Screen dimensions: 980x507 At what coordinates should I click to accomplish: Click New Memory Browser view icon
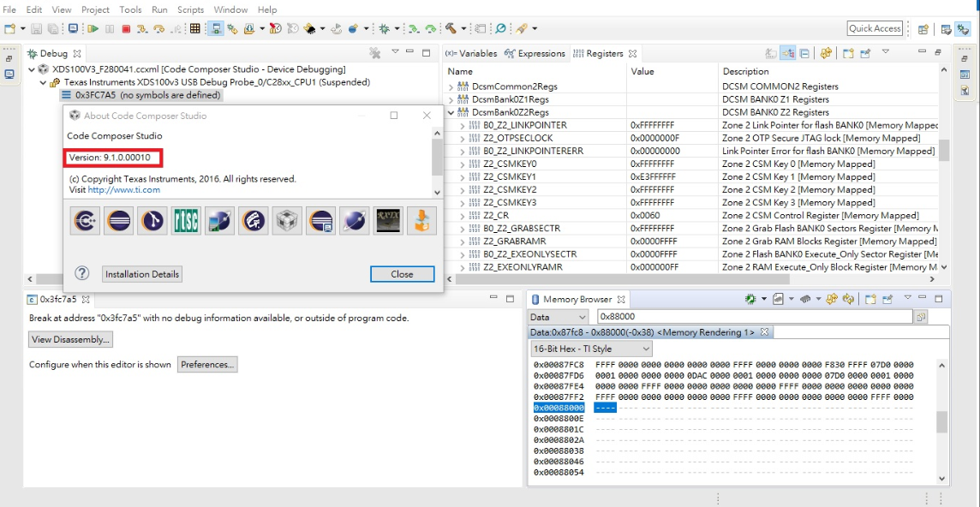point(871,300)
